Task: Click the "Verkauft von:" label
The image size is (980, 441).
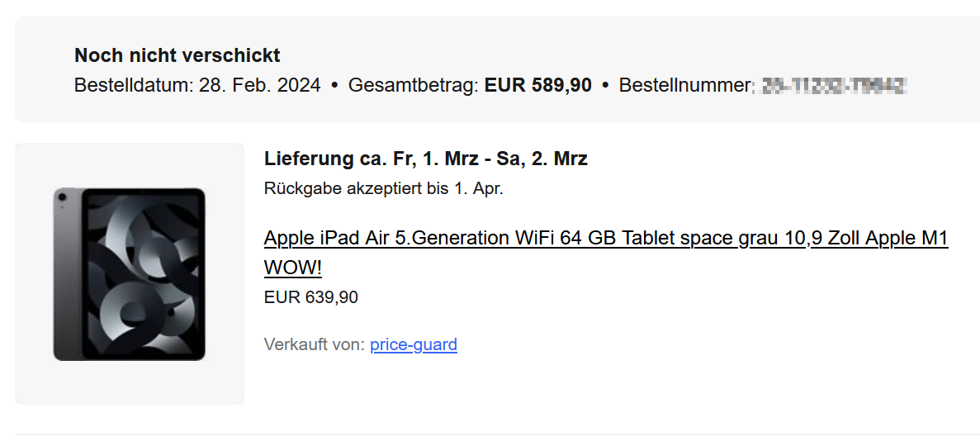Action: [x=315, y=344]
